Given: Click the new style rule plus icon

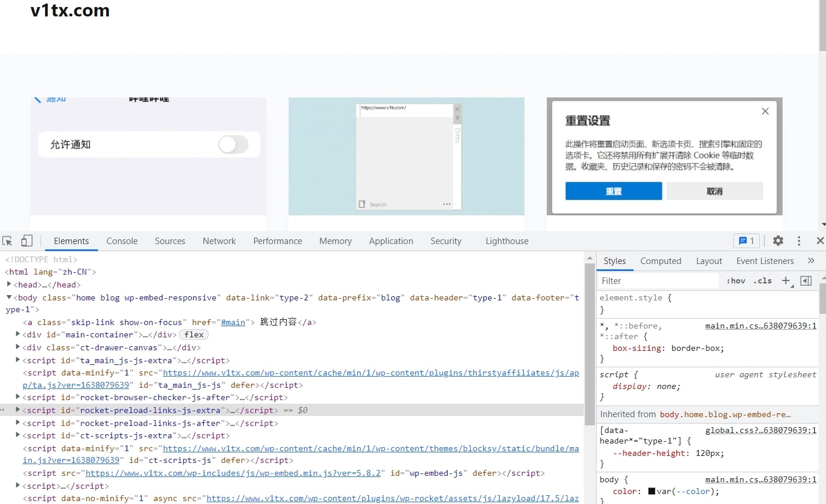Looking at the screenshot, I should [x=786, y=280].
